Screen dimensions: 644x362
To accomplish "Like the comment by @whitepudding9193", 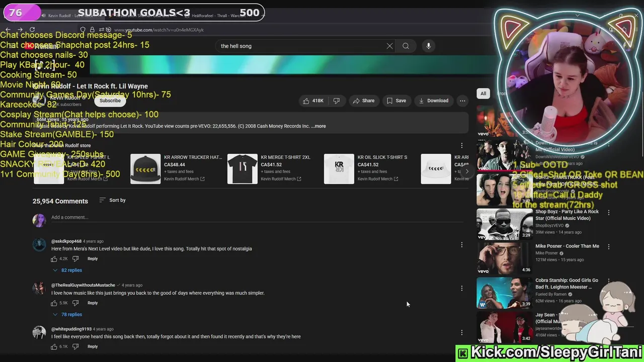I will (x=54, y=346).
